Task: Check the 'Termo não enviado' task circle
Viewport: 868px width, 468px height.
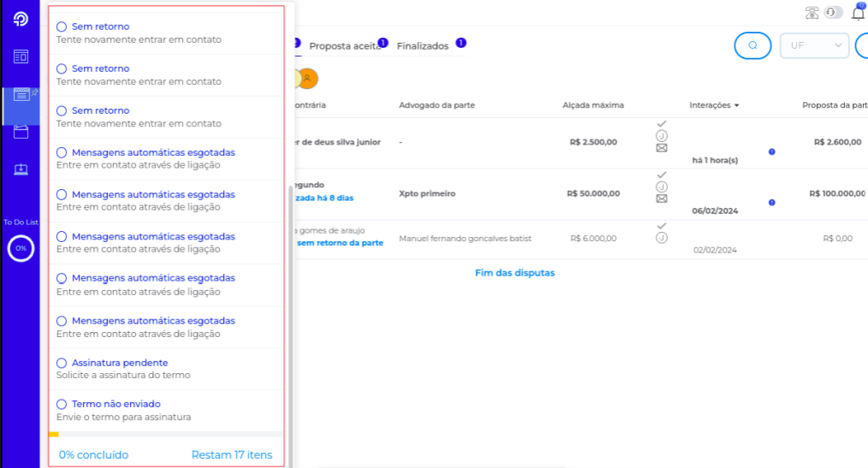Action: point(62,404)
